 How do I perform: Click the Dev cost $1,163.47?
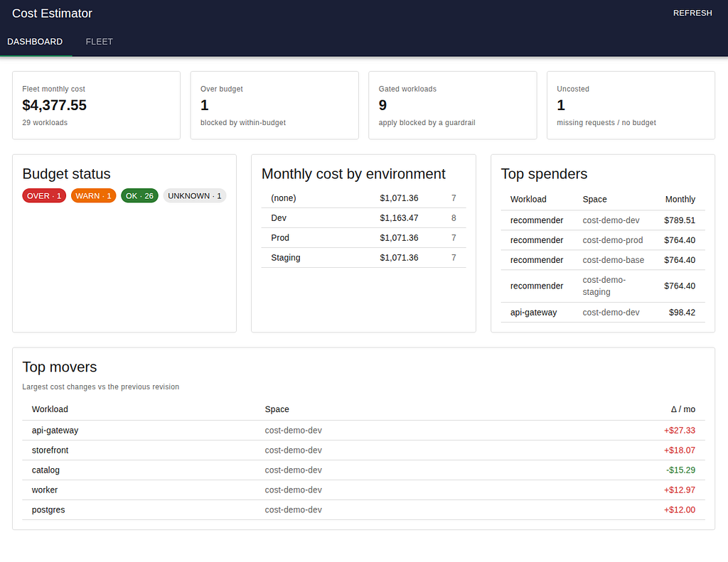399,218
